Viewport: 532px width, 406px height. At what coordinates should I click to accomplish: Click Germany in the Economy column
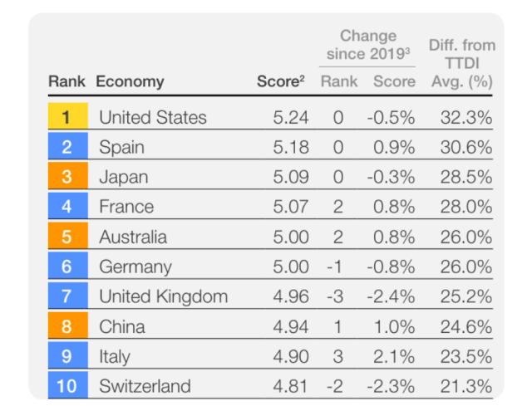(135, 267)
